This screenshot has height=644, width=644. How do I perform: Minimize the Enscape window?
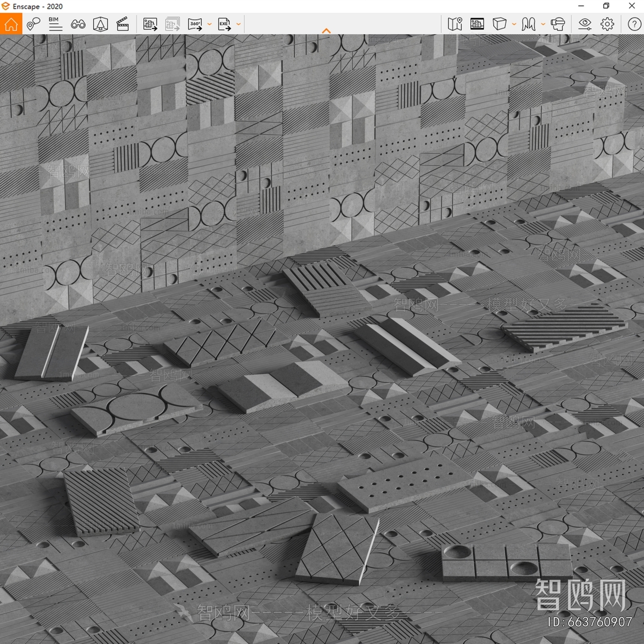(x=581, y=6)
